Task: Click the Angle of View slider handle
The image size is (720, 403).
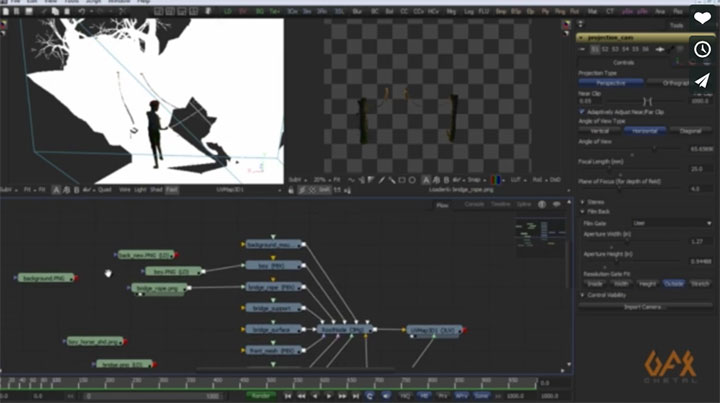Action: 654,149
